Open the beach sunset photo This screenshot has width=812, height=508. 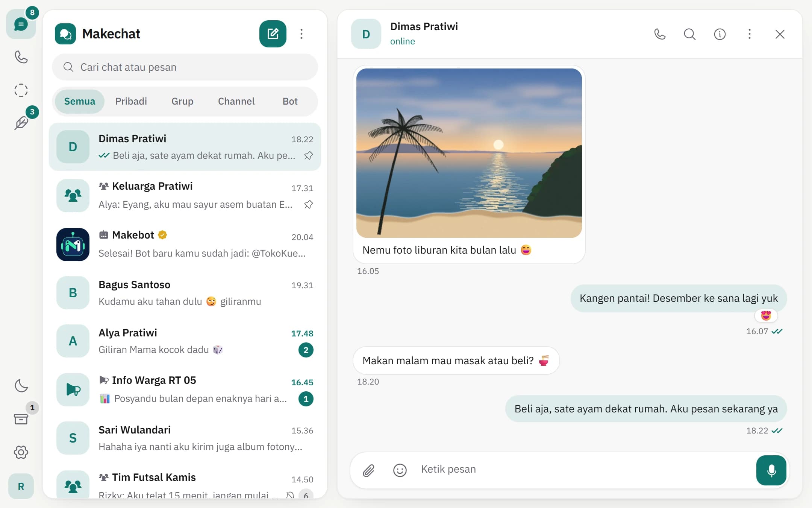(469, 153)
